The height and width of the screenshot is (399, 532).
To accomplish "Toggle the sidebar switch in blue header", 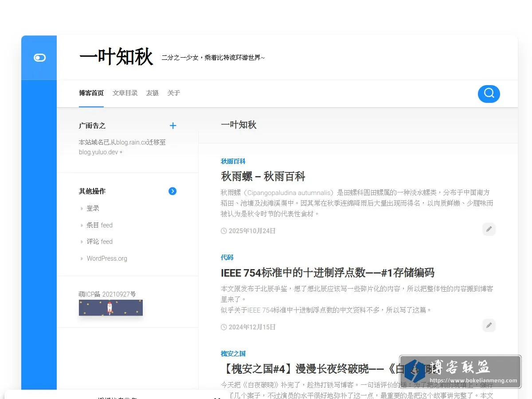I will pos(39,58).
